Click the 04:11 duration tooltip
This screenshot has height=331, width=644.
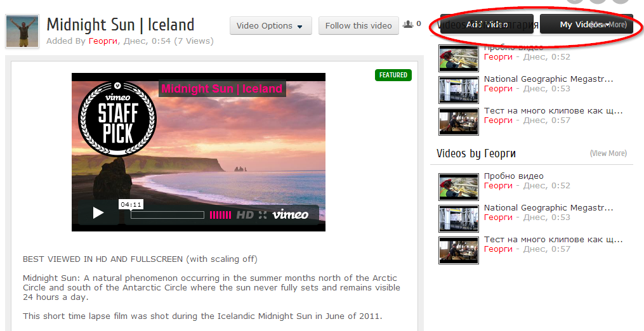[x=131, y=205]
